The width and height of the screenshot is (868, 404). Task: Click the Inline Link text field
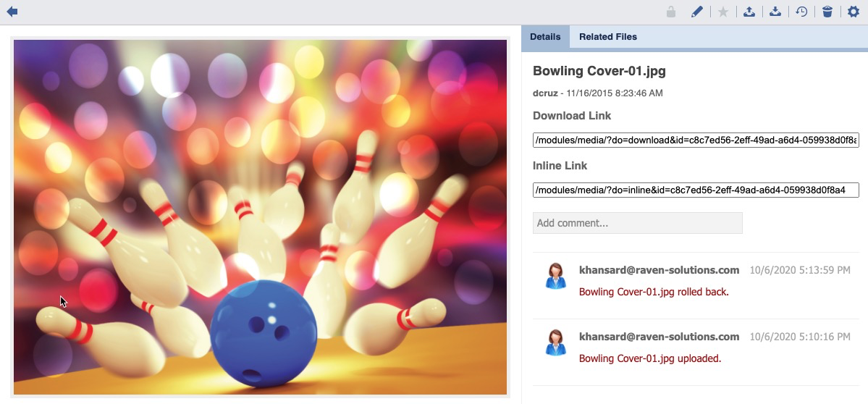[x=695, y=190]
